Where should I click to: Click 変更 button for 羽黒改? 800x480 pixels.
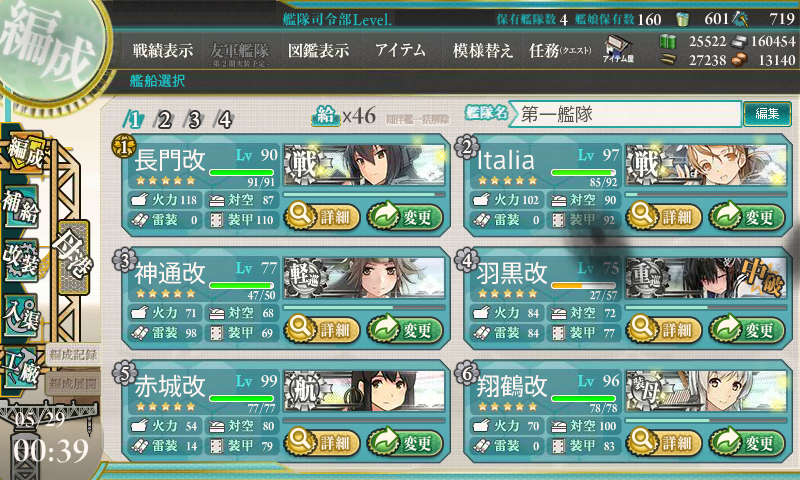pos(747,330)
